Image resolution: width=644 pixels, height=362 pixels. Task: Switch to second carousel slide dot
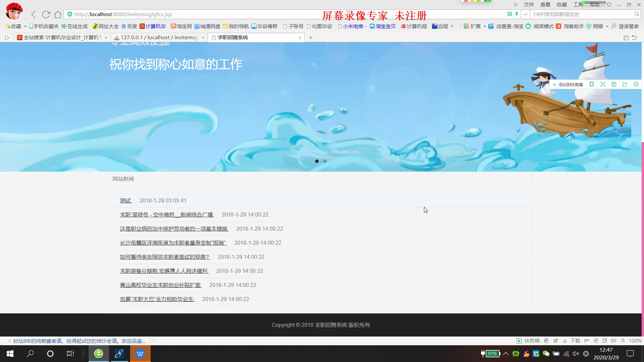tap(325, 161)
